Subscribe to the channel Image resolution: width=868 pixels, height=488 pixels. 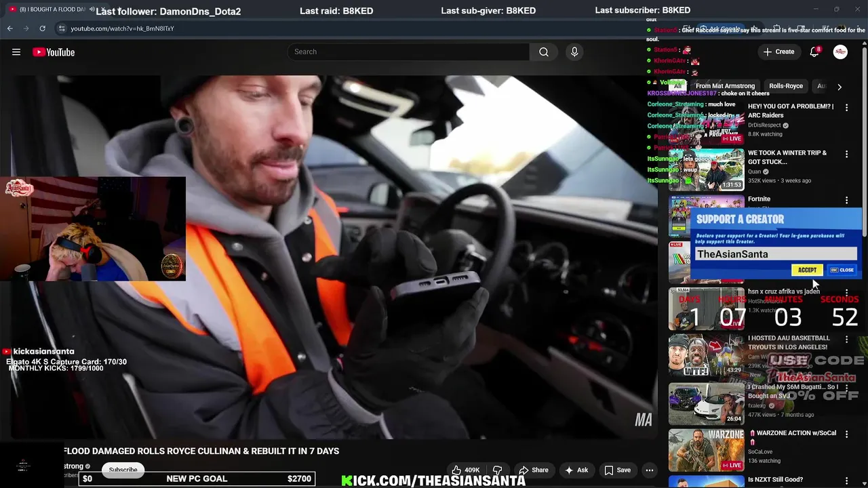[123, 470]
